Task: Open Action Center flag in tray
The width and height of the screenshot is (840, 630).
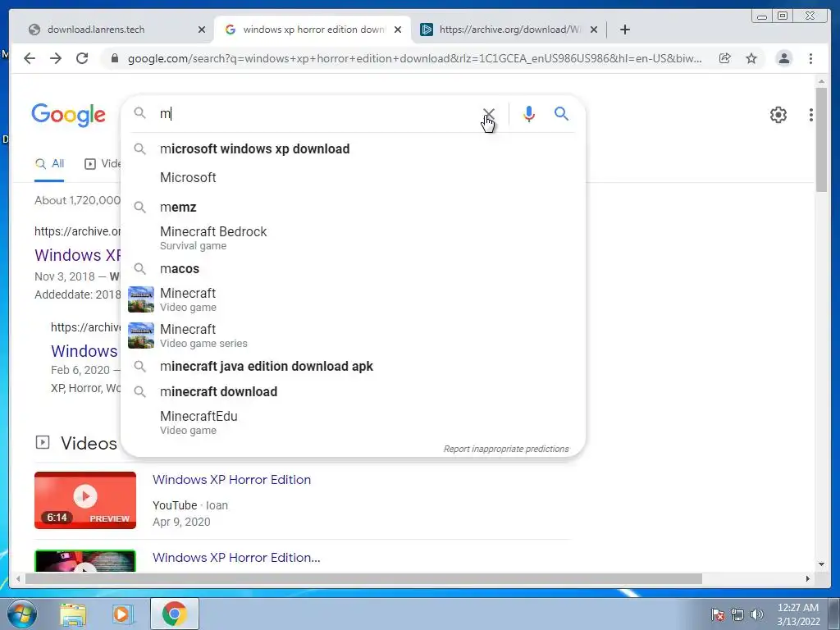Action: pyautogui.click(x=718, y=614)
